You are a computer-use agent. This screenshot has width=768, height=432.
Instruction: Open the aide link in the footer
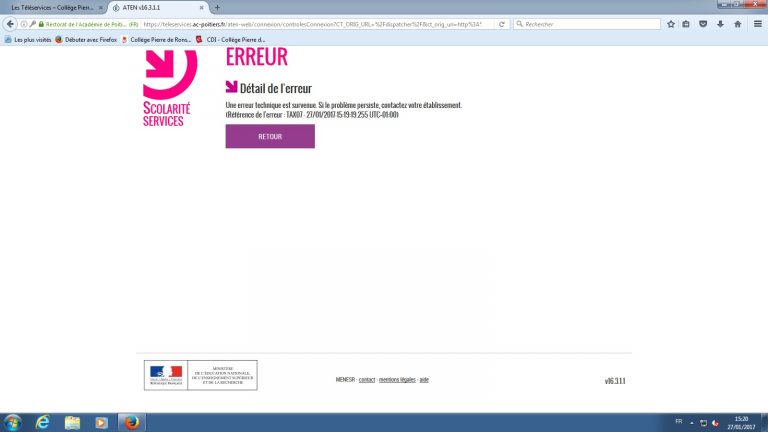[424, 380]
